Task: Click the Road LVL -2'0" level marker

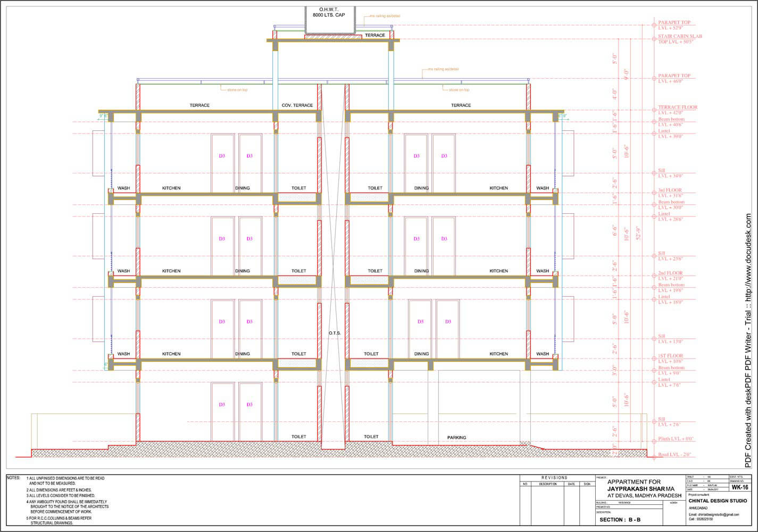Action: tap(654, 456)
